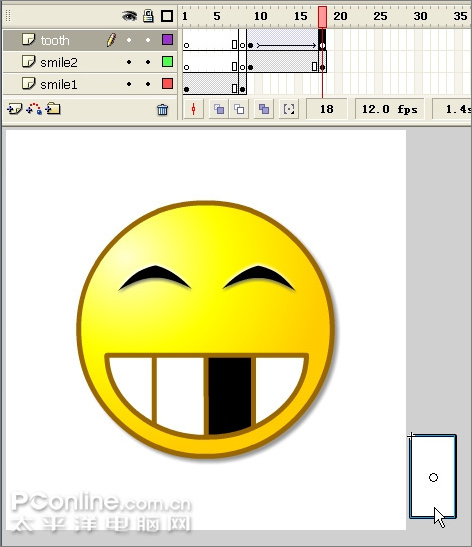The height and width of the screenshot is (547, 472).
Task: Click the Insert Layer icon
Action: tap(14, 109)
